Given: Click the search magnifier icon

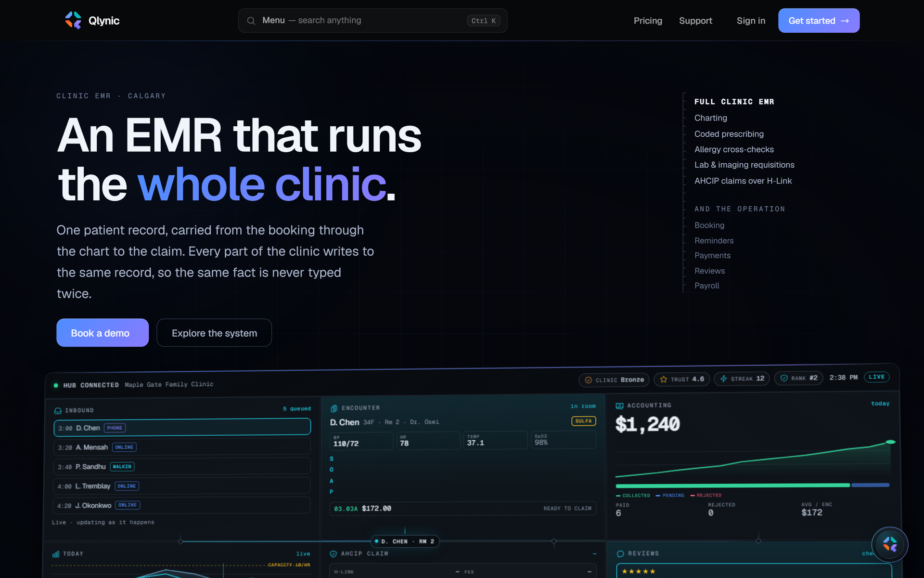Looking at the screenshot, I should (x=251, y=21).
